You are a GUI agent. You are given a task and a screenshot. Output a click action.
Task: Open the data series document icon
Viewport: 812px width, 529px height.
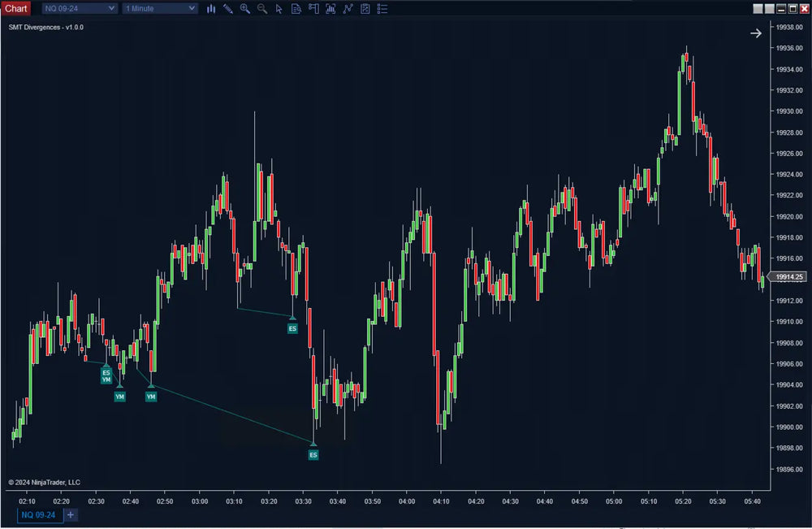[x=296, y=9]
